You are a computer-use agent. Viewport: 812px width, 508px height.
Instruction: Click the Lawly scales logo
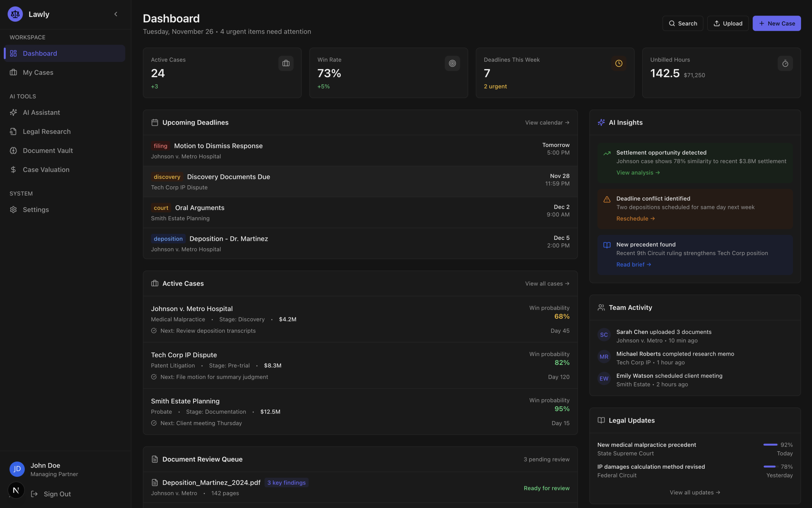pyautogui.click(x=15, y=14)
